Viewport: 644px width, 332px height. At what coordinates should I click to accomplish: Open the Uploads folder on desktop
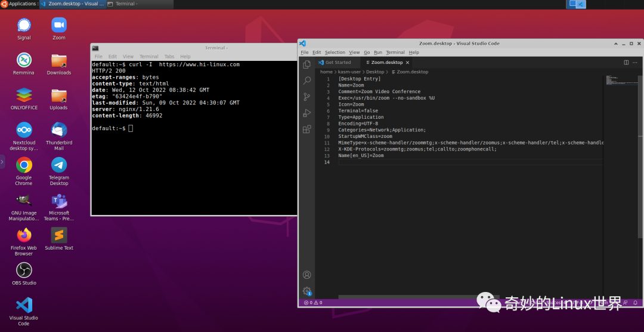58,99
